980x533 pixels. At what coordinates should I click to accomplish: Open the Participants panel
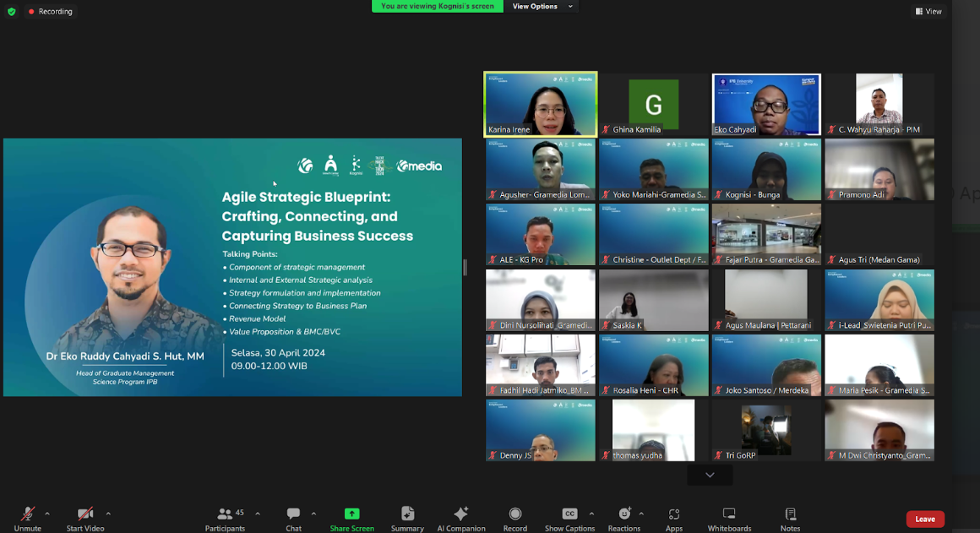pyautogui.click(x=225, y=519)
